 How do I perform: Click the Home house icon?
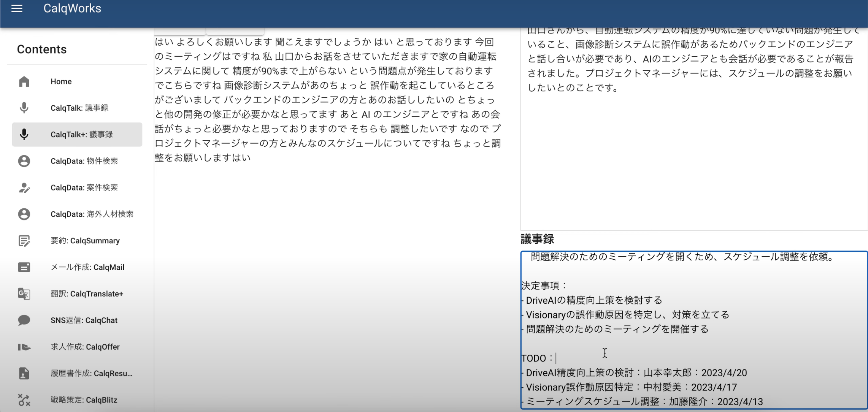[x=24, y=82]
